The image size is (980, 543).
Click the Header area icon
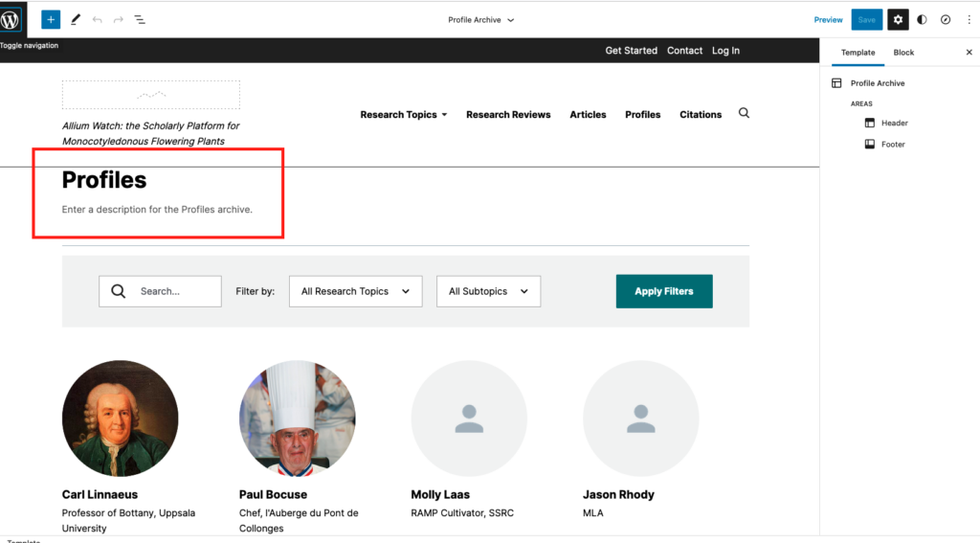point(869,124)
